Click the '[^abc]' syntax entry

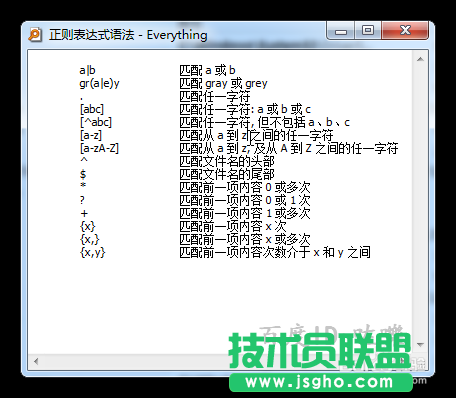point(96,122)
